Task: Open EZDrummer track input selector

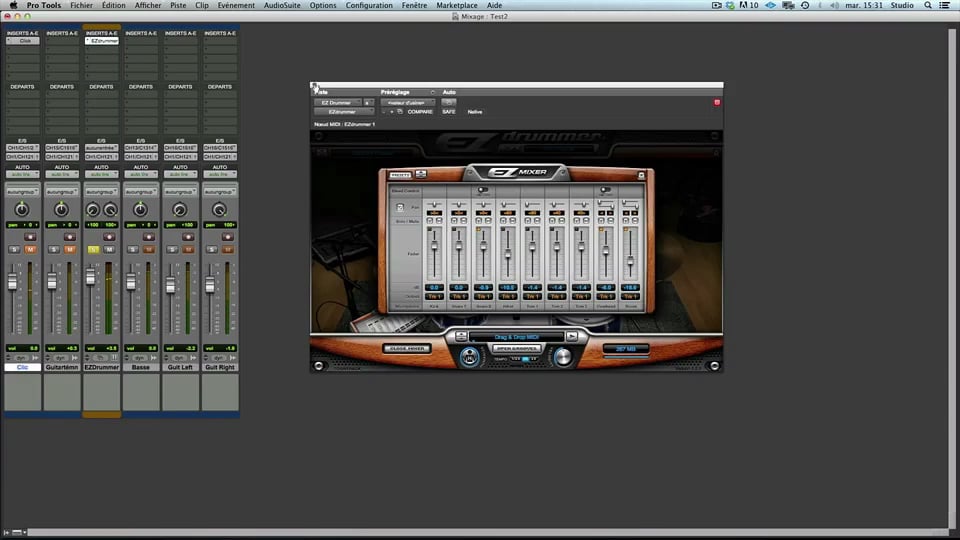Action: (x=102, y=148)
